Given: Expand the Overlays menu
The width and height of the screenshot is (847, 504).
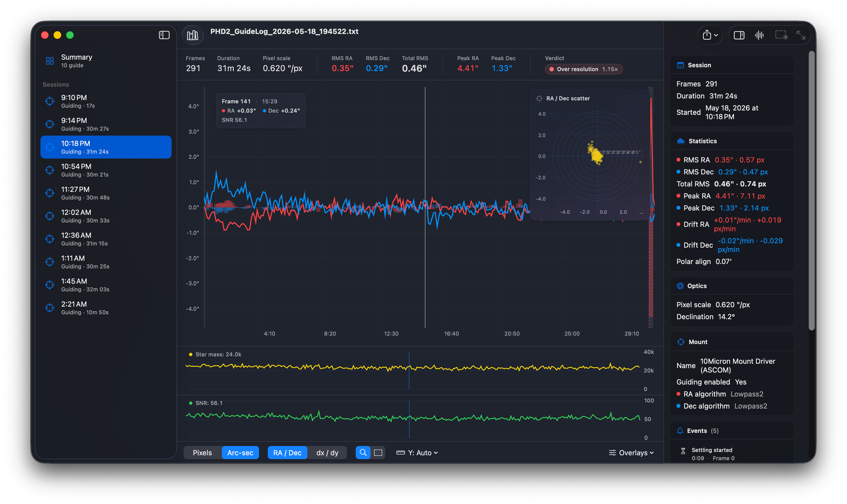Looking at the screenshot, I should point(631,453).
